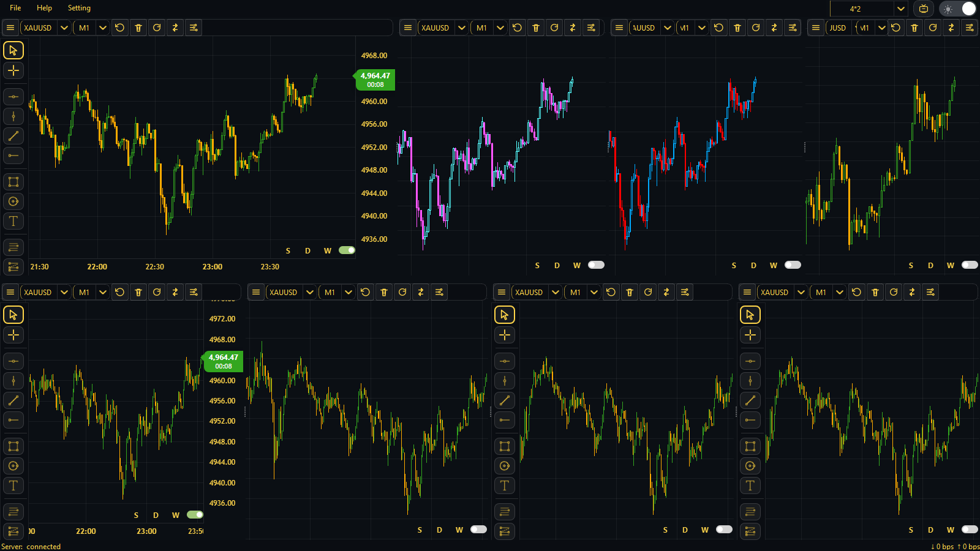Expand M1 timeframe dropdown in second top chart
Viewport: 980px width, 551px height.
500,28
